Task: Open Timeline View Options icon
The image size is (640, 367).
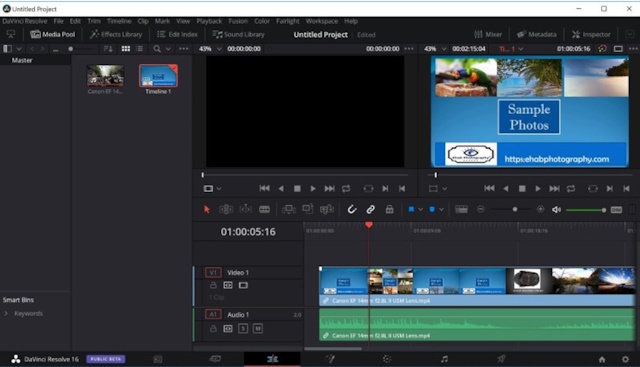Action: (461, 209)
